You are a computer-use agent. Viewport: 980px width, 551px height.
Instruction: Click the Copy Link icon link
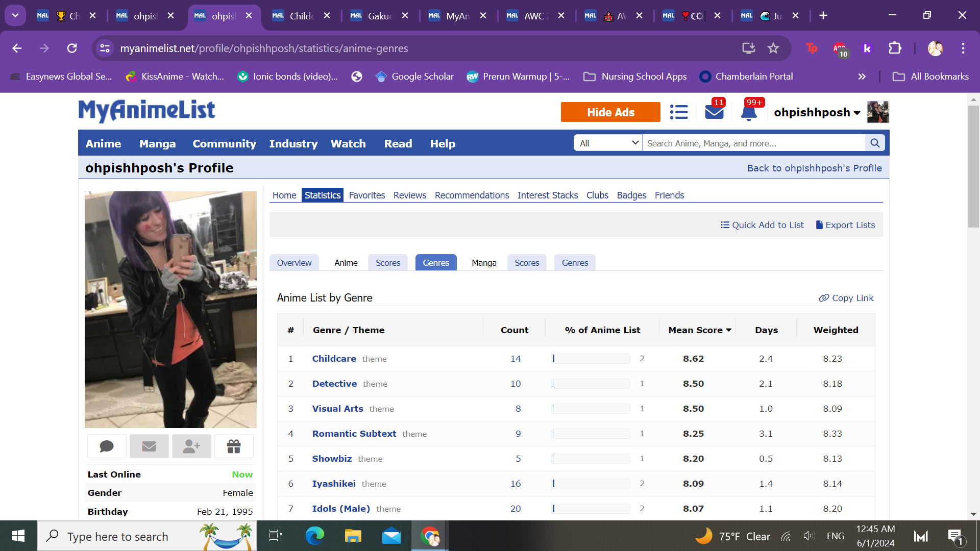pos(846,298)
